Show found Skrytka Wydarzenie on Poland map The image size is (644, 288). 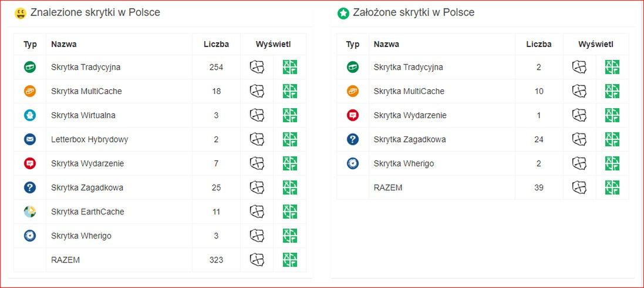tap(257, 163)
